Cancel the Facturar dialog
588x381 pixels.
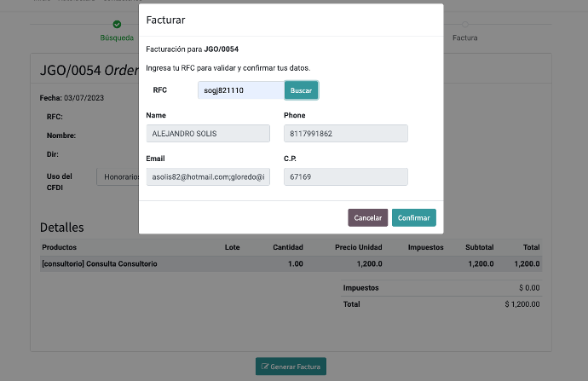click(367, 218)
